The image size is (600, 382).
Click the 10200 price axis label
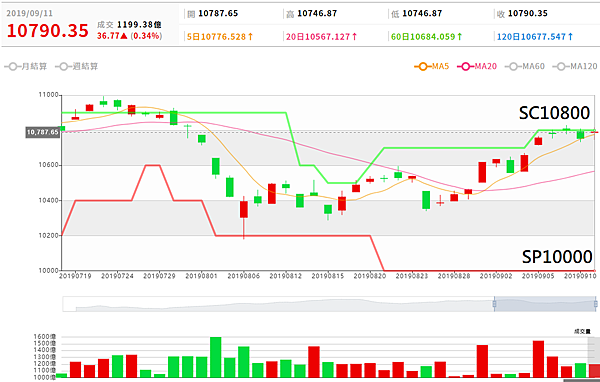[x=49, y=236]
